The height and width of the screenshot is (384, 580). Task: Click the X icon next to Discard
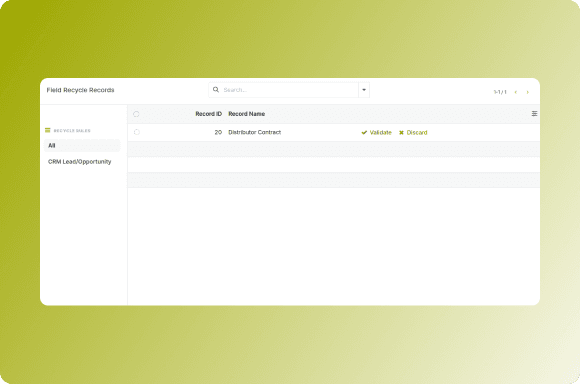pyautogui.click(x=401, y=132)
